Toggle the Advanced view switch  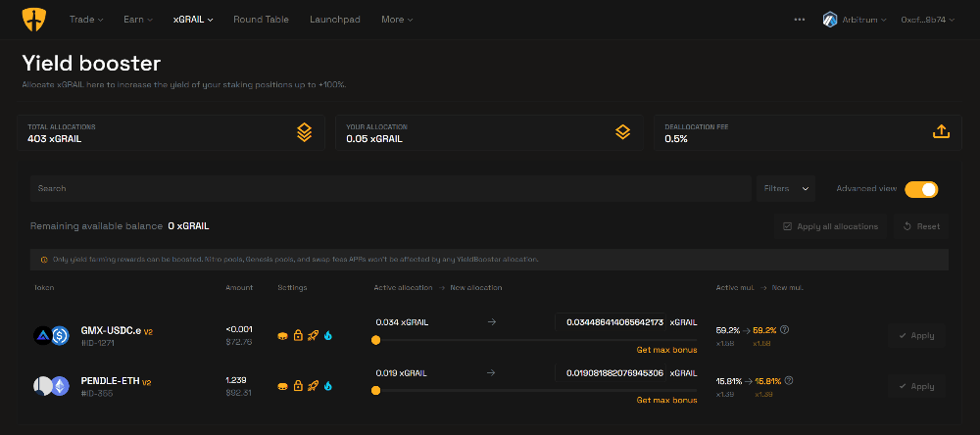tap(921, 189)
